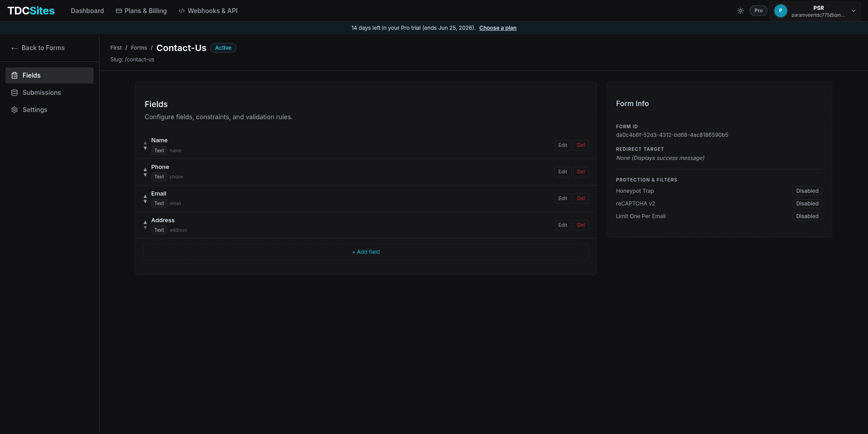Move the Phone field up
Image resolution: width=868 pixels, height=434 pixels.
point(145,169)
